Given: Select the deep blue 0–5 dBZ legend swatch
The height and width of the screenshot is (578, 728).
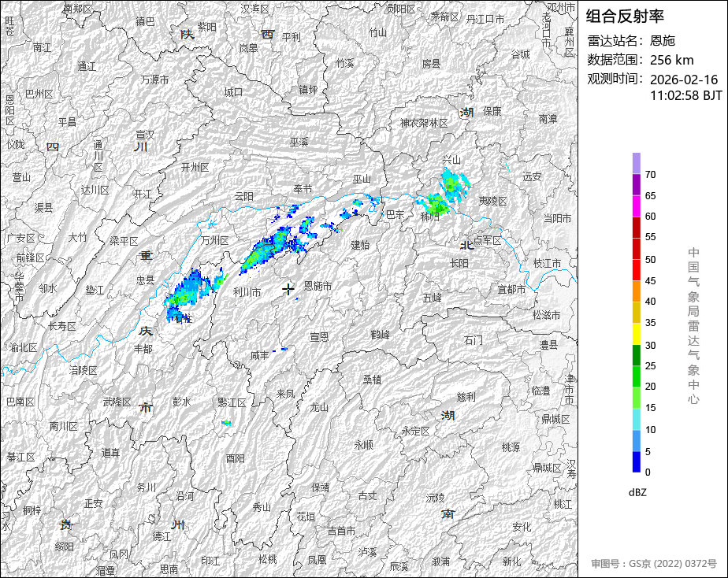Looking at the screenshot, I should (x=637, y=462).
